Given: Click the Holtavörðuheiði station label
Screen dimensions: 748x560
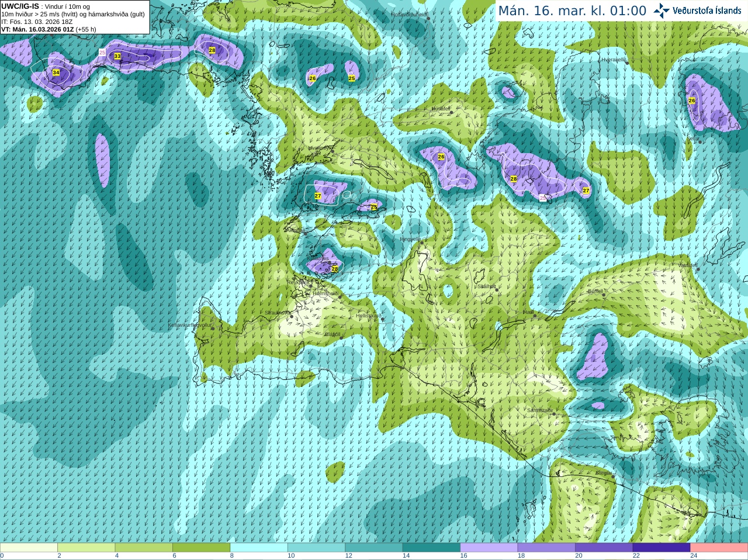Looking at the screenshot, I should tap(409, 15).
